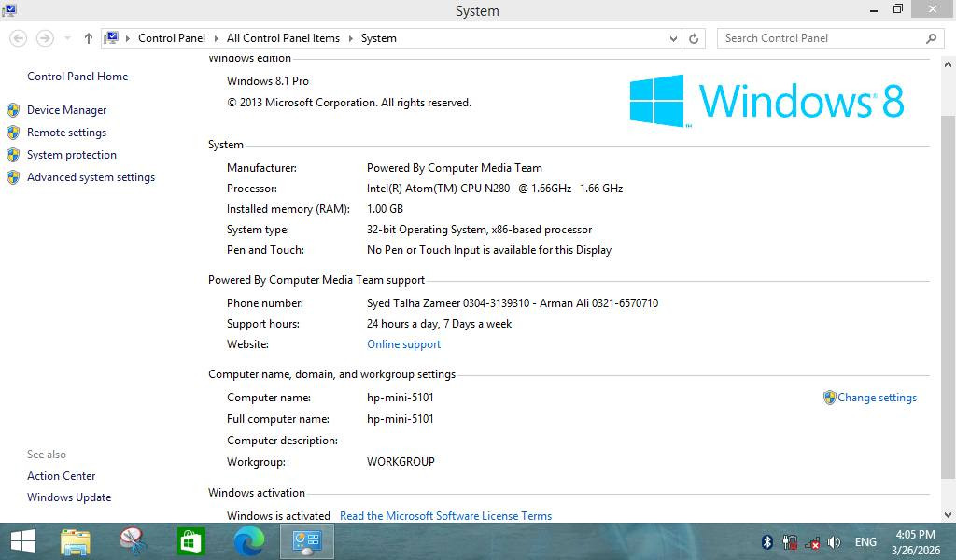This screenshot has width=956, height=560.
Task: Expand the address bar dropdown arrow
Action: [x=674, y=38]
